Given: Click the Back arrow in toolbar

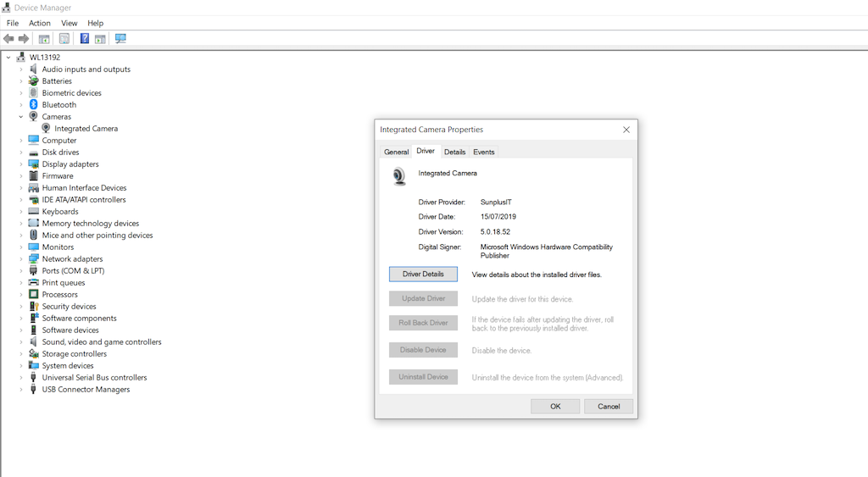Looking at the screenshot, I should 8,38.
